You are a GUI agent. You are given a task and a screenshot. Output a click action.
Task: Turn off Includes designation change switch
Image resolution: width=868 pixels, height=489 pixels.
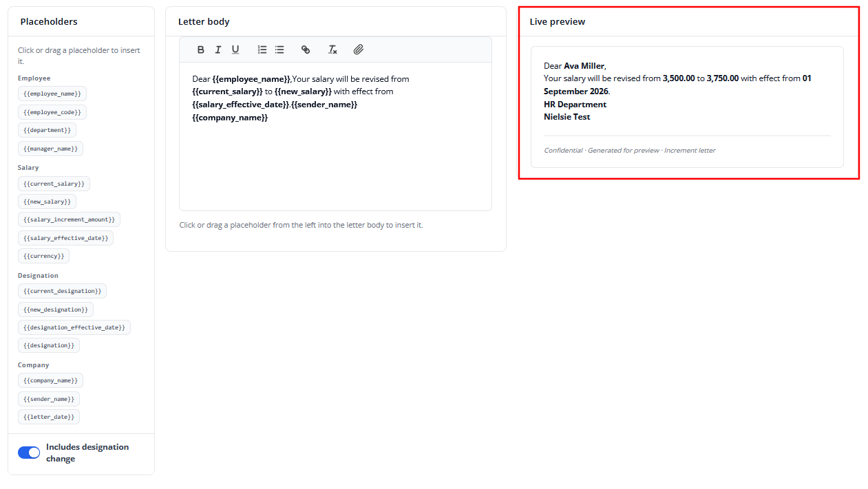tap(29, 453)
